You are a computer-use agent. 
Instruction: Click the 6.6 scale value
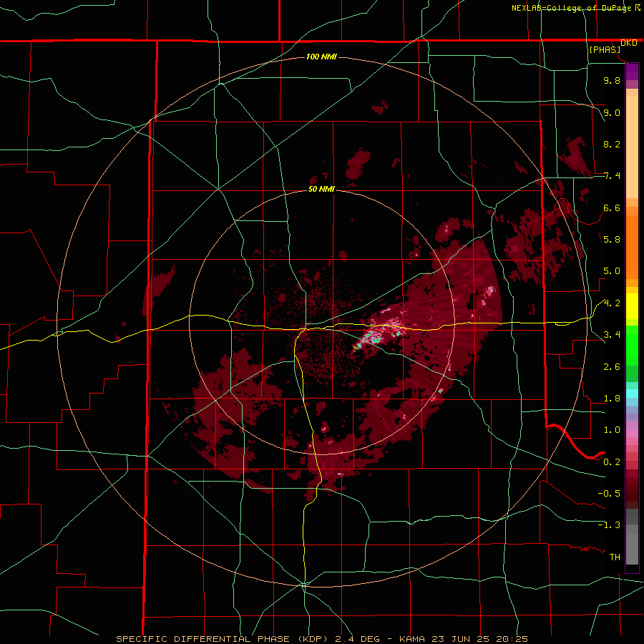pos(612,208)
